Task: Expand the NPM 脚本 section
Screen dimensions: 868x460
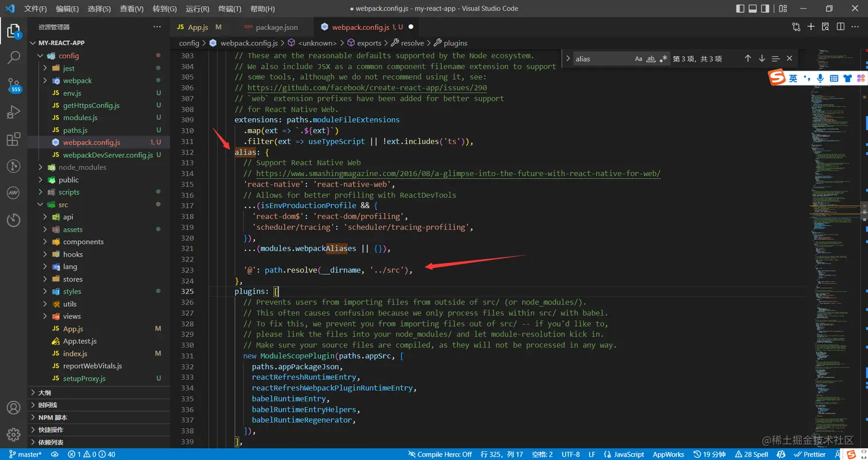Action: [x=53, y=418]
